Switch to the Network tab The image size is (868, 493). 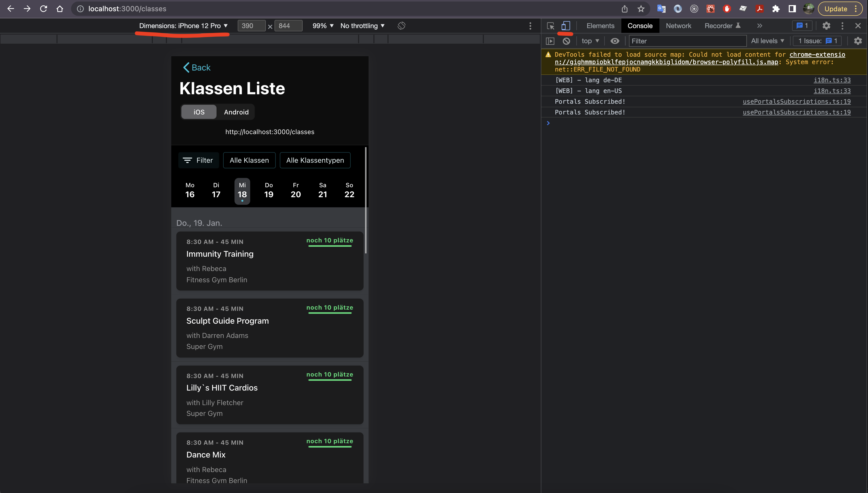(678, 26)
